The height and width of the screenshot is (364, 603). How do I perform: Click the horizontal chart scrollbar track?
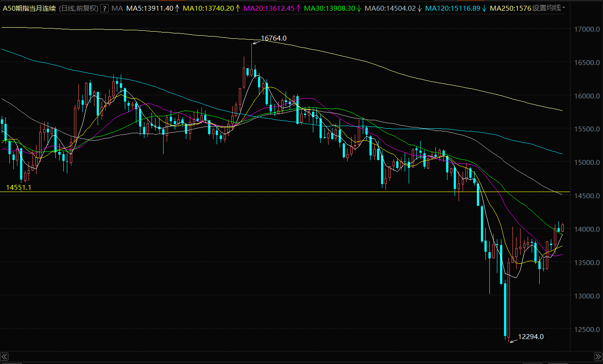pyautogui.click(x=301, y=356)
